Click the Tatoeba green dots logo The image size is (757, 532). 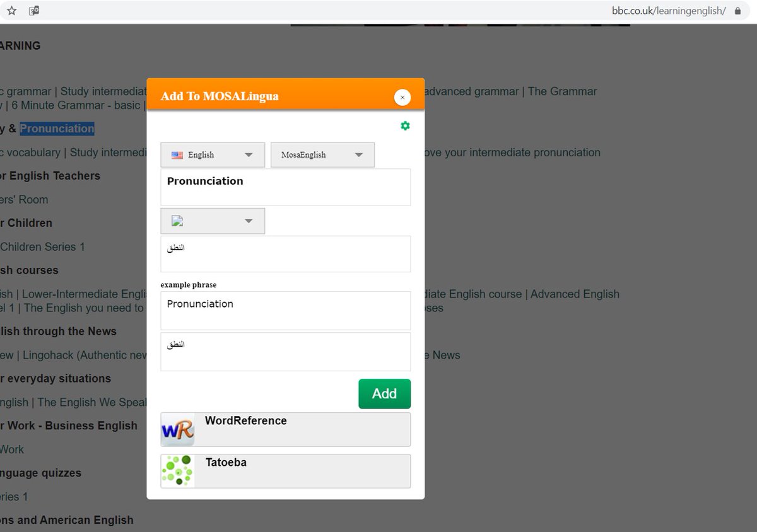(x=178, y=471)
